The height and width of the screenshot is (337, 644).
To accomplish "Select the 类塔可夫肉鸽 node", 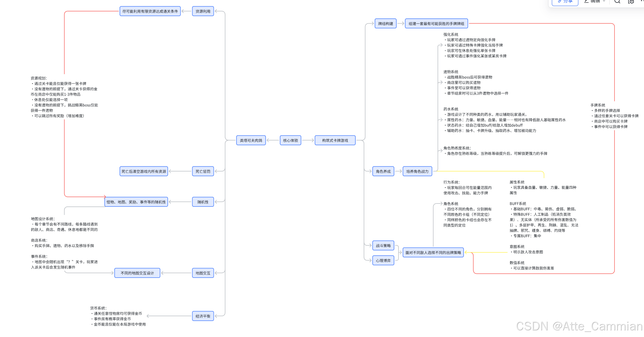I will click(x=251, y=140).
